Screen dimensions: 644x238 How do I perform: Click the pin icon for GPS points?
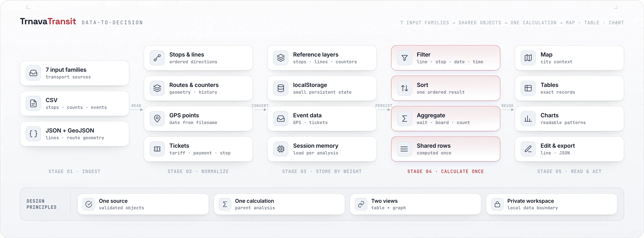point(157,119)
